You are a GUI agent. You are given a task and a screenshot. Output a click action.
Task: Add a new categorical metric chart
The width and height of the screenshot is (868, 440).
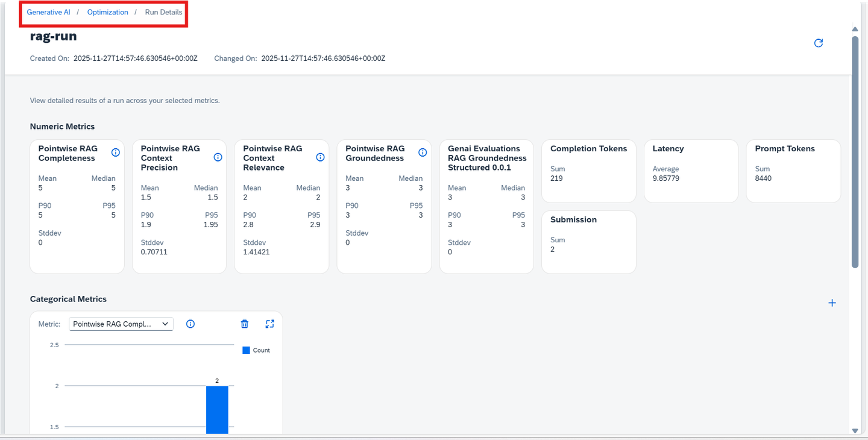tap(832, 303)
